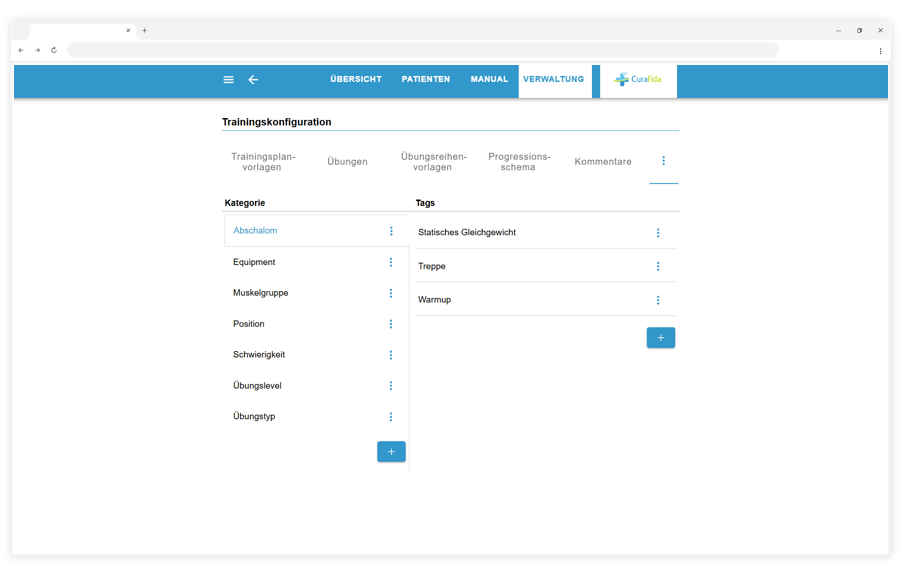This screenshot has width=912, height=567.
Task: Open options menu for Abschalom category
Action: (391, 231)
